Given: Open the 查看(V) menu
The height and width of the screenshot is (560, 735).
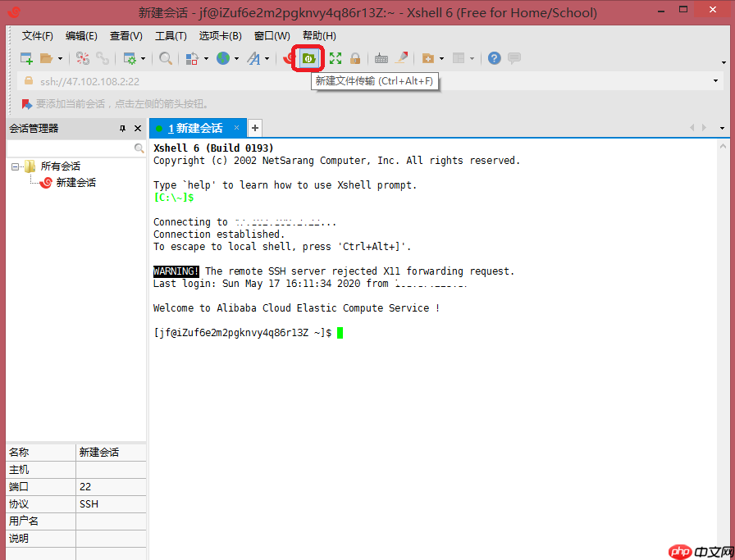Looking at the screenshot, I should [126, 36].
